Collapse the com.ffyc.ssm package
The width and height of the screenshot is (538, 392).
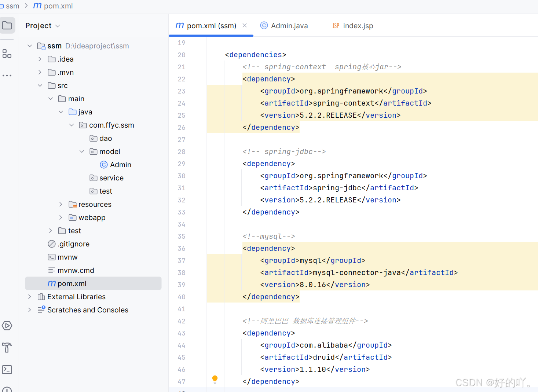72,125
